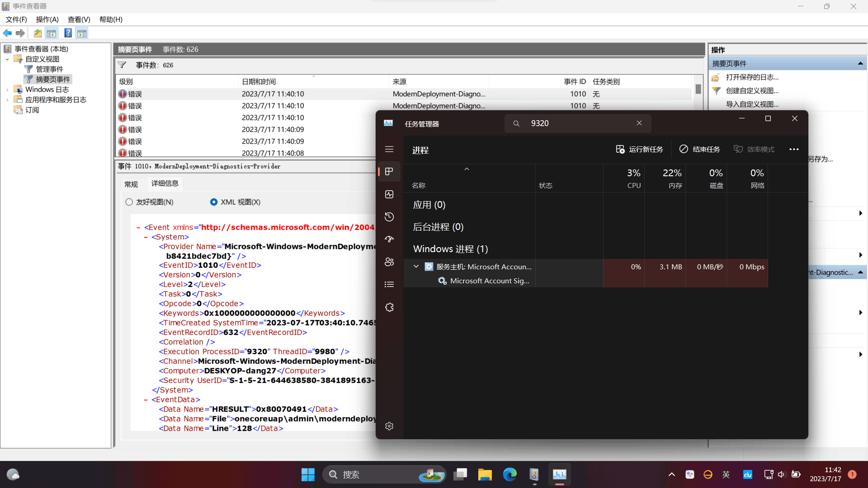The height and width of the screenshot is (488, 868).
Task: Click the 结束任务 button
Action: point(700,149)
